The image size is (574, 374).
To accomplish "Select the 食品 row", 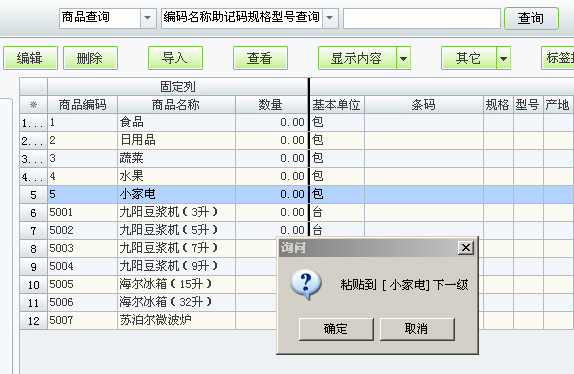I will 297,122.
